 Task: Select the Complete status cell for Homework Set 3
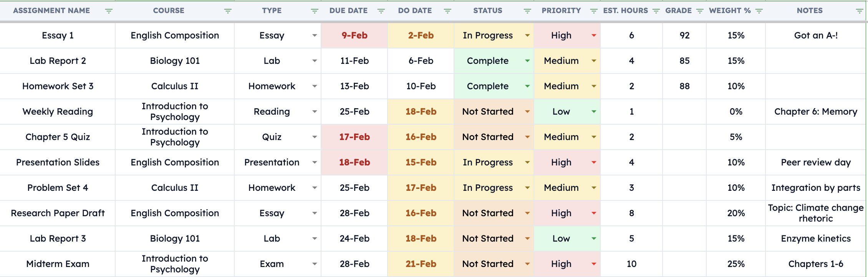coord(488,86)
